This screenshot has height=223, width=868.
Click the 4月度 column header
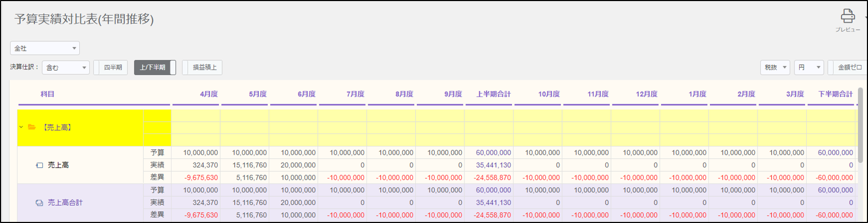208,94
